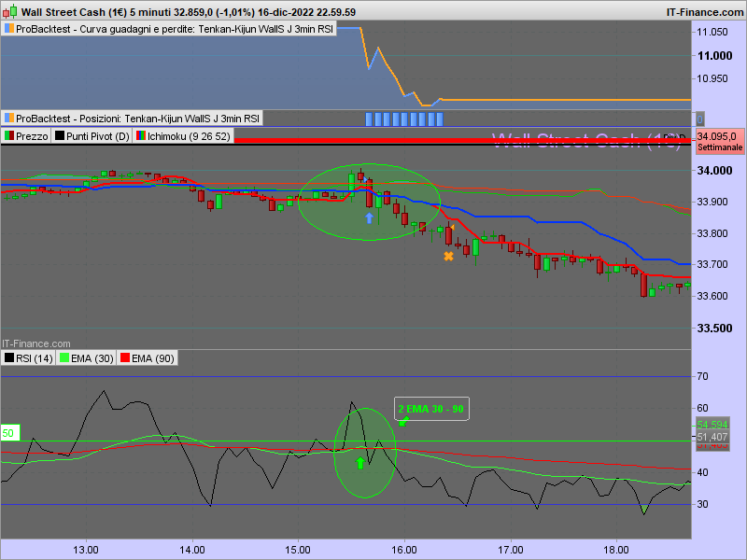Open the EMA (30) indicator label
The width and height of the screenshot is (747, 560).
[x=87, y=358]
